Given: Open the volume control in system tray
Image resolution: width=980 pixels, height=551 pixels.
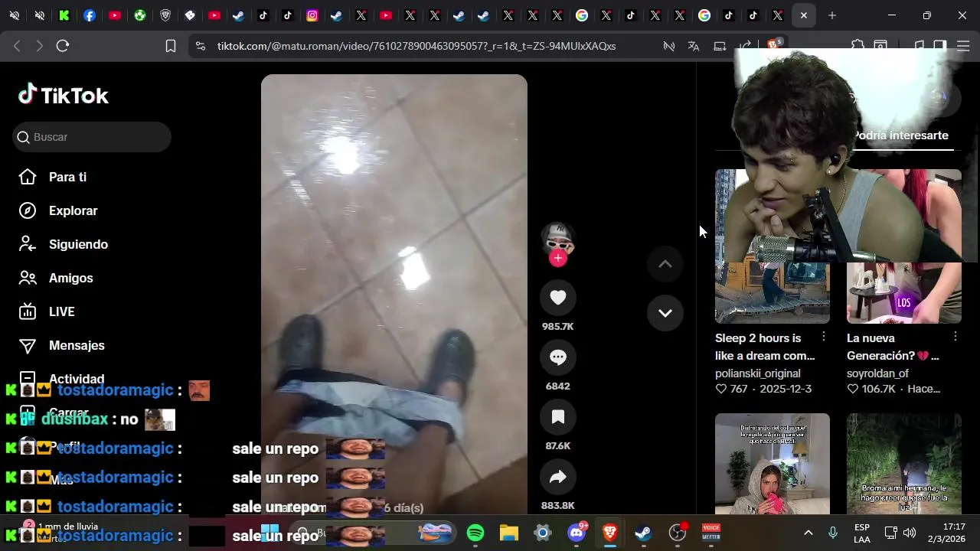Looking at the screenshot, I should pyautogui.click(x=910, y=533).
